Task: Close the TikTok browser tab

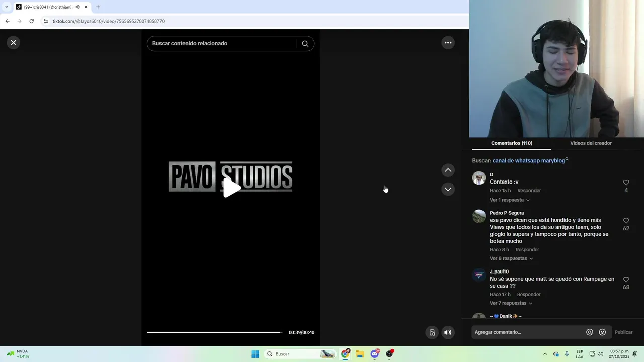Action: point(86,7)
